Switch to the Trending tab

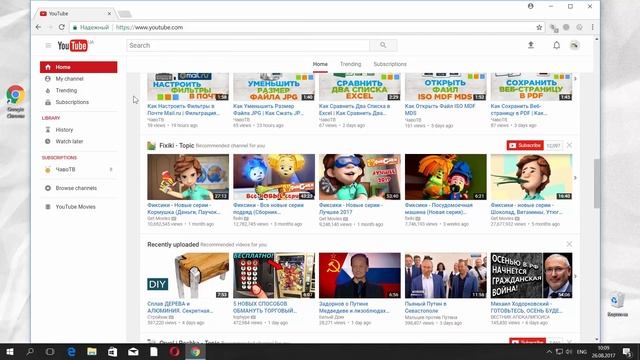tap(351, 64)
